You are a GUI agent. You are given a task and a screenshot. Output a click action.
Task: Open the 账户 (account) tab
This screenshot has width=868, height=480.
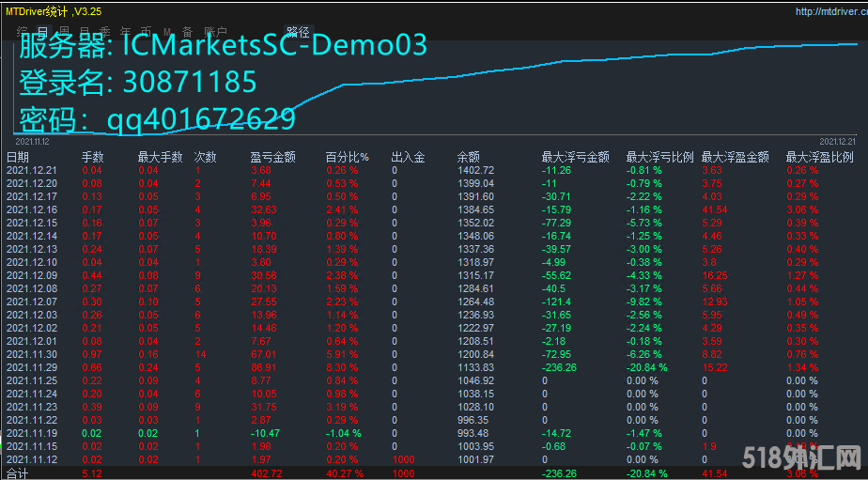[x=215, y=32]
